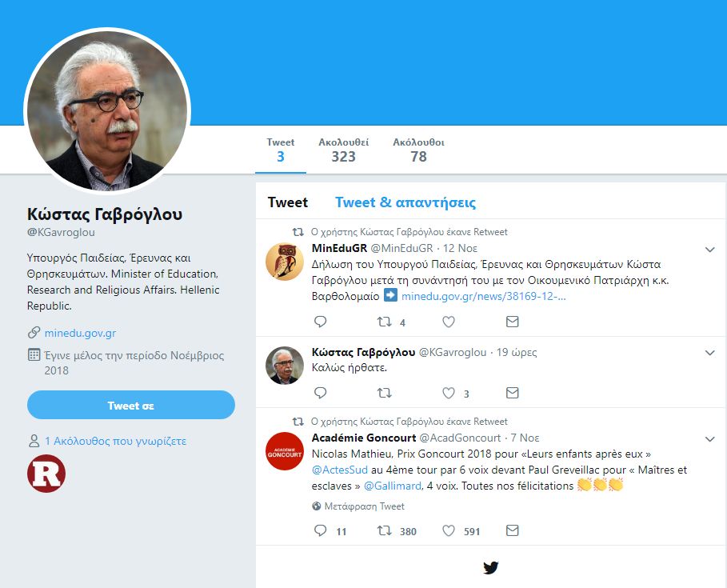Open the Ακολουθεί 323 tab

click(x=343, y=150)
